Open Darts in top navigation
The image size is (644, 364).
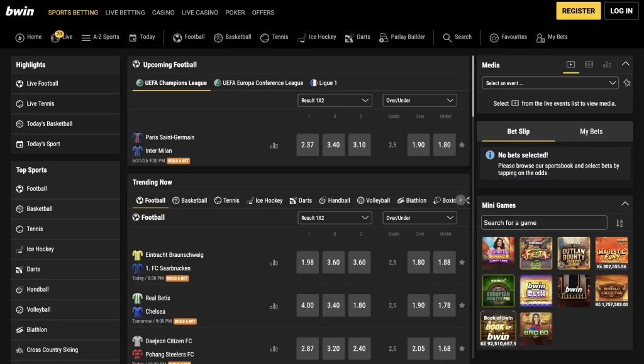click(x=358, y=37)
